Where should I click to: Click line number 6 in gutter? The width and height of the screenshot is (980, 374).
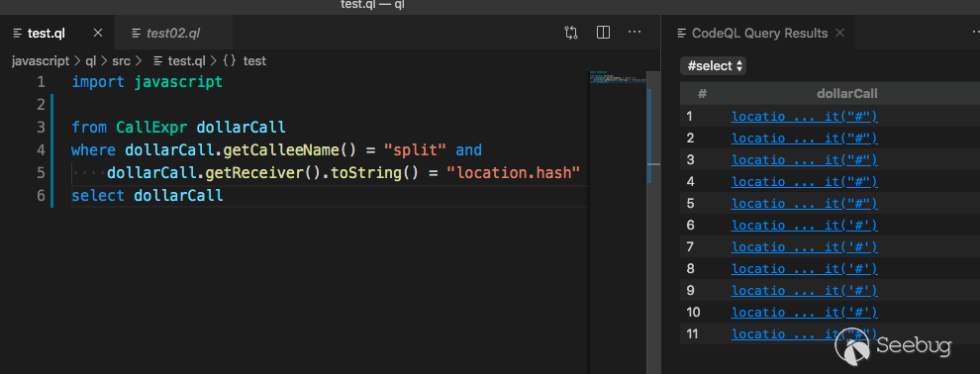41,196
